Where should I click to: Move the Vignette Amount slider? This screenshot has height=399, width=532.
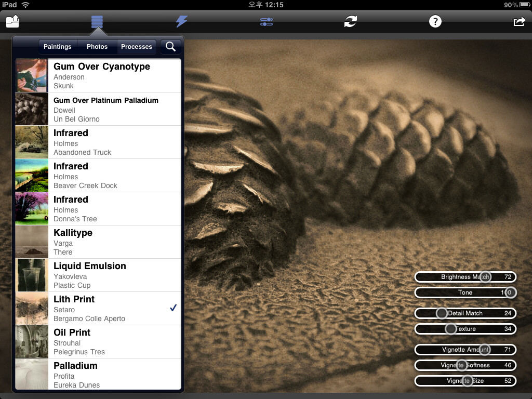pyautogui.click(x=485, y=350)
